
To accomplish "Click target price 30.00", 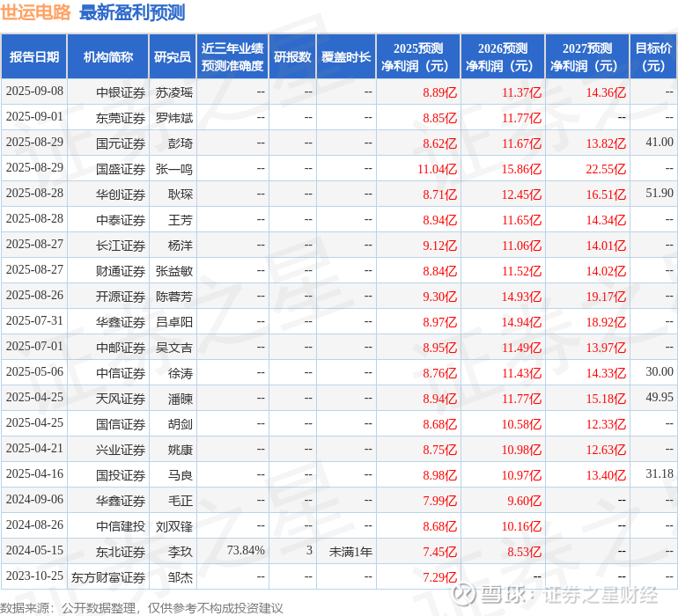I will coord(660,371).
